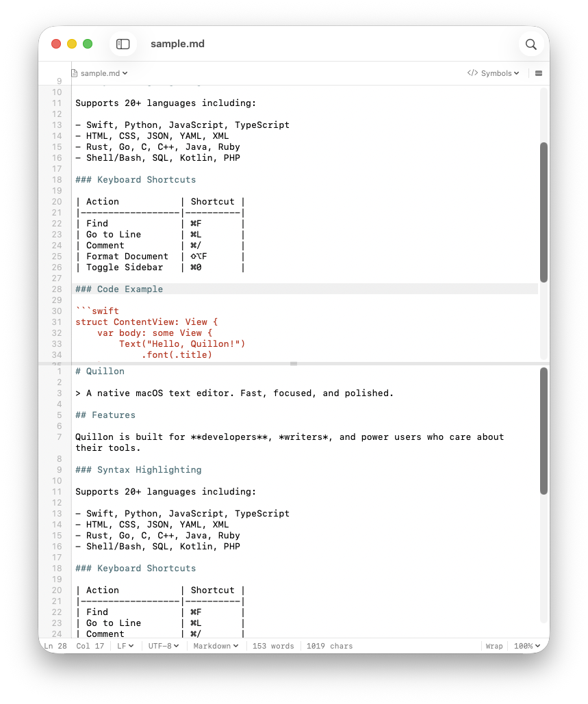Toggle the editor split view divider handle
This screenshot has height=704, width=588.
coord(294,365)
